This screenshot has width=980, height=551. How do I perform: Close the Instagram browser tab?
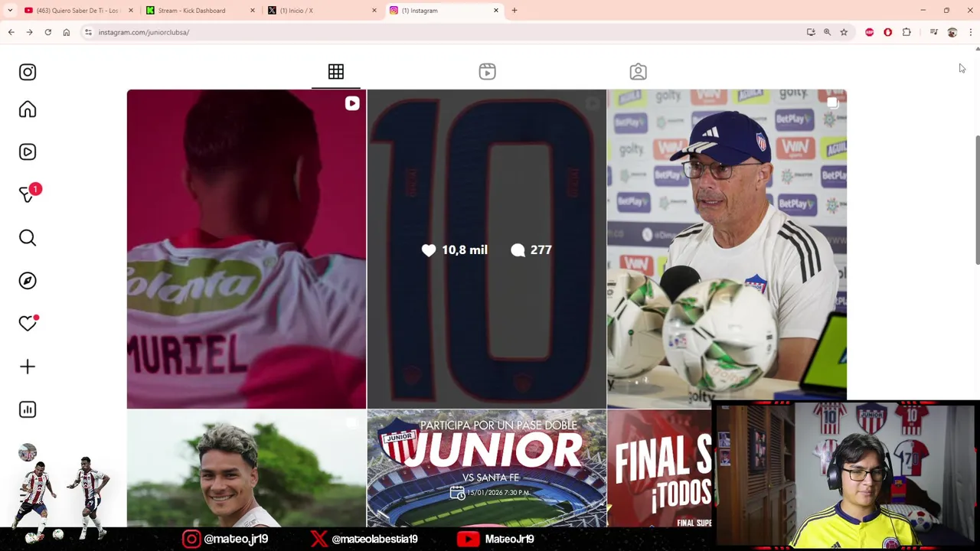pyautogui.click(x=496, y=11)
